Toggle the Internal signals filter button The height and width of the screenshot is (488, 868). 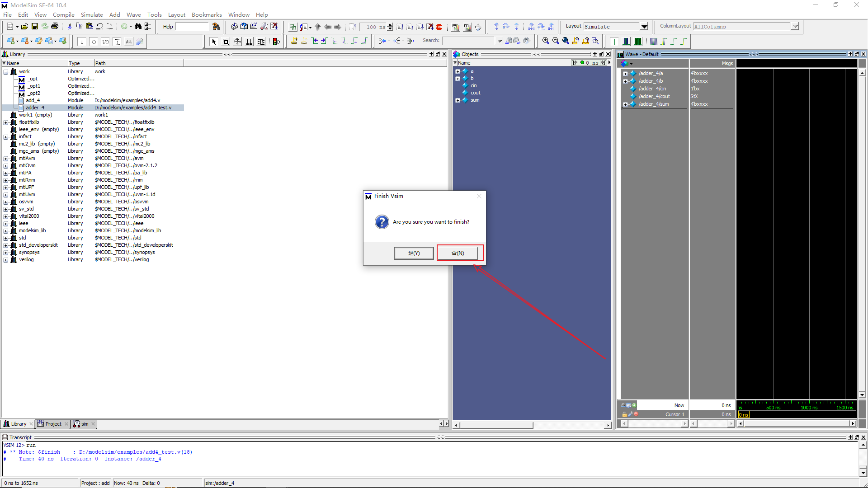tap(117, 42)
